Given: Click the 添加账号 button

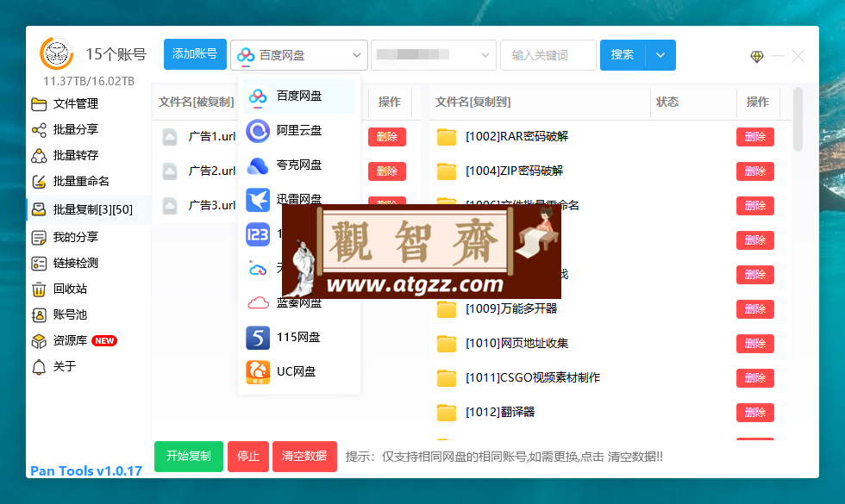Looking at the screenshot, I should [x=195, y=54].
